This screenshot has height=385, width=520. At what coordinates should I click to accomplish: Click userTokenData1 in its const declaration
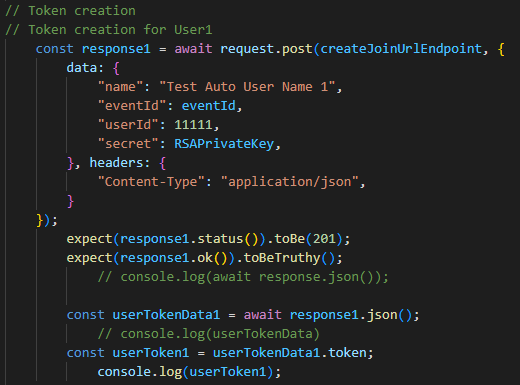coord(166,315)
